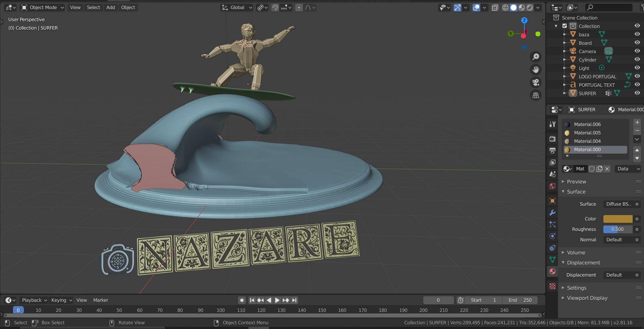Open the Render Properties camera tab
Screen dimensions: 644x329
(552, 139)
